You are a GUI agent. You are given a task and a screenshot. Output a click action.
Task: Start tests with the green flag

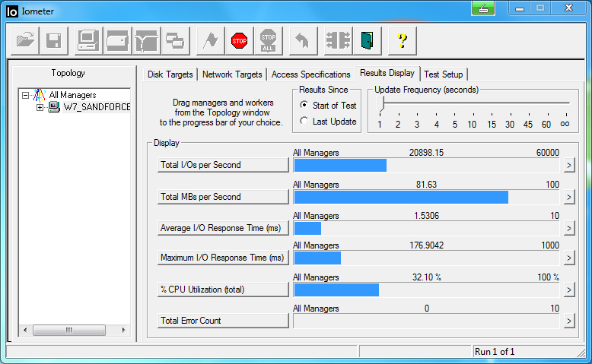[x=210, y=40]
